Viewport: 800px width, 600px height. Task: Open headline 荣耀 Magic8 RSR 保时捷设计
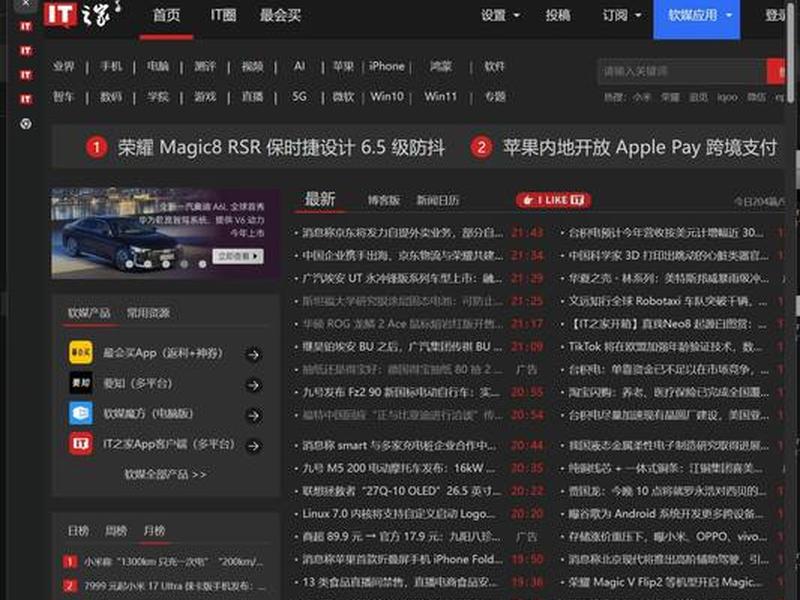(281, 148)
